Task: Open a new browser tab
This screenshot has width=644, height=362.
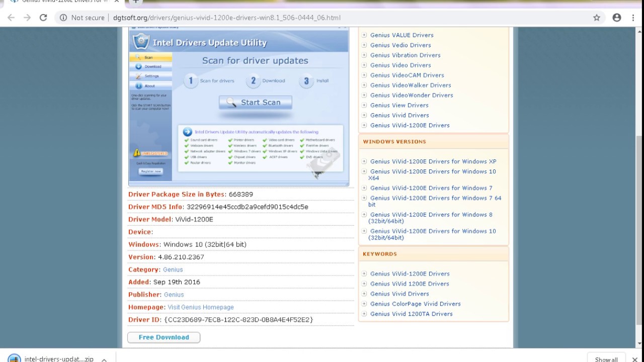Action: click(x=135, y=2)
